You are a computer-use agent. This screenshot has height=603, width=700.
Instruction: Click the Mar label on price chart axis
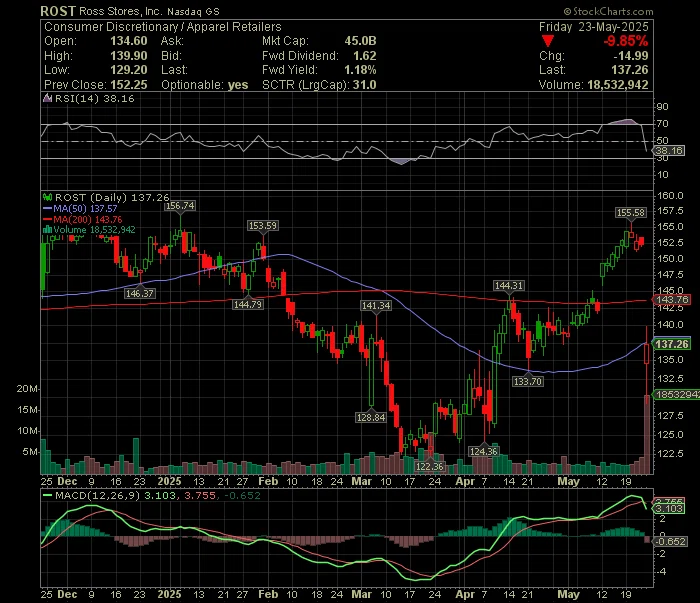[x=362, y=482]
